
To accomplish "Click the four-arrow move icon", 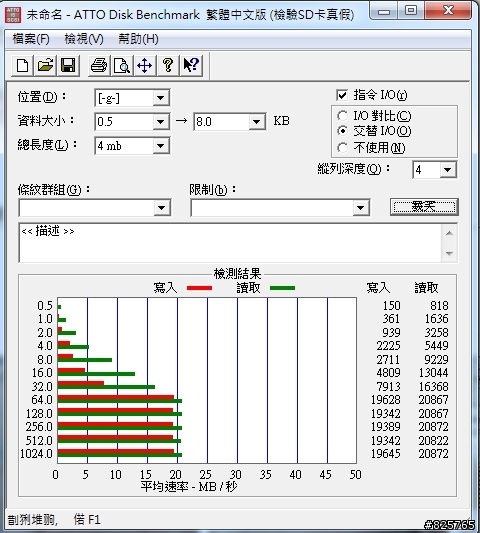I will coord(144,65).
